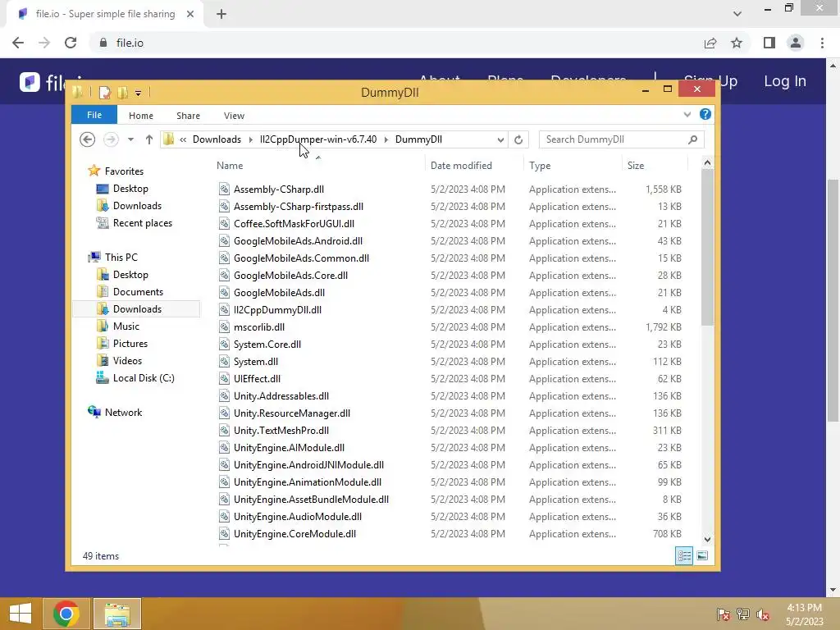Select Il2CppDumper-win-v6.7.40 in the breadcrumb
This screenshot has height=630, width=840.
click(318, 139)
